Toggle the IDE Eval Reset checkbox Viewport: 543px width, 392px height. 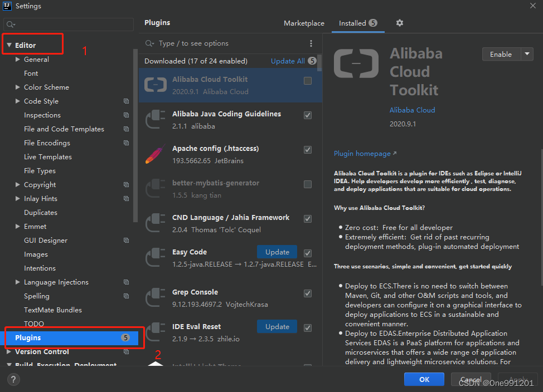pyautogui.click(x=308, y=328)
